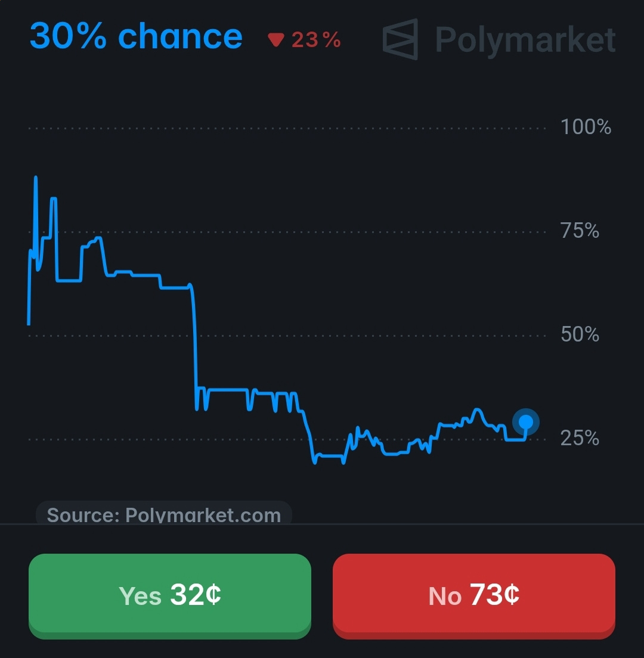
Task: Click the chart's starting point at left
Action: point(29,324)
